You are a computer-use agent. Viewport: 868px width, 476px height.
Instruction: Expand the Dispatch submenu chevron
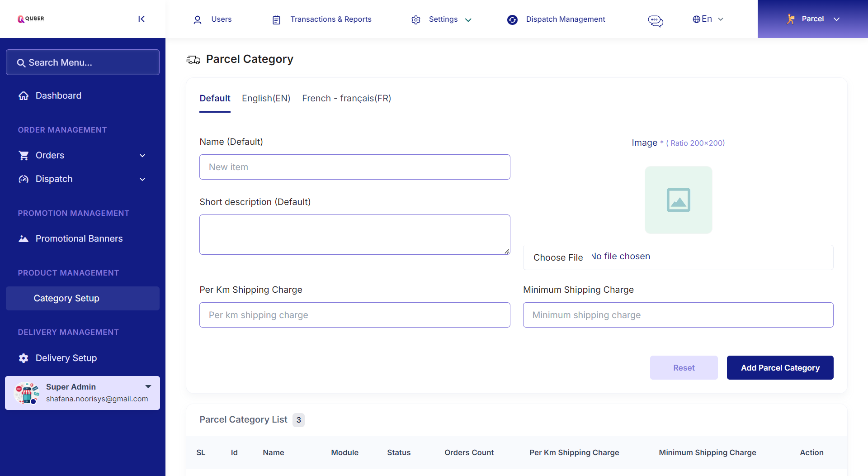[142, 179]
